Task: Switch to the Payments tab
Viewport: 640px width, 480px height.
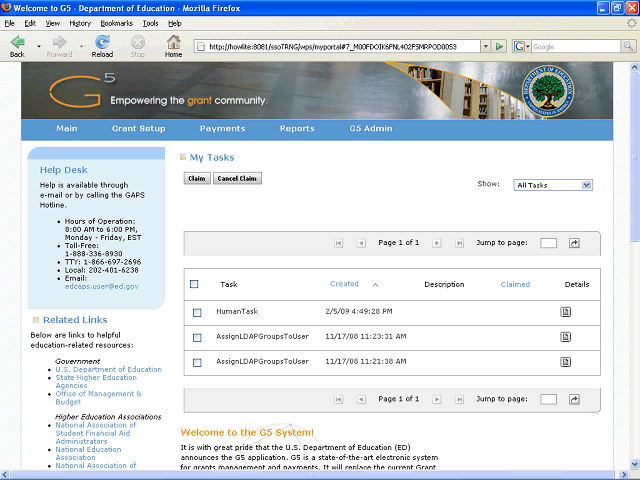Action: pyautogui.click(x=222, y=129)
